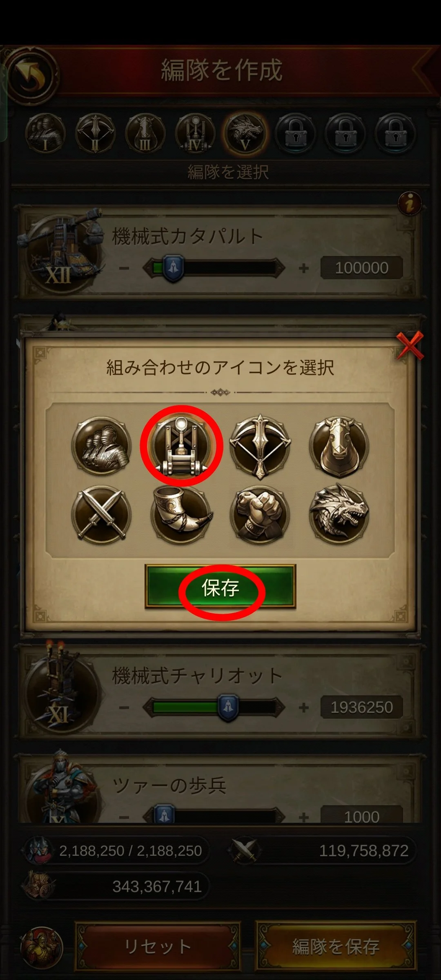The image size is (441, 980).
Task: Pick the war horn combination icon
Action: click(181, 514)
